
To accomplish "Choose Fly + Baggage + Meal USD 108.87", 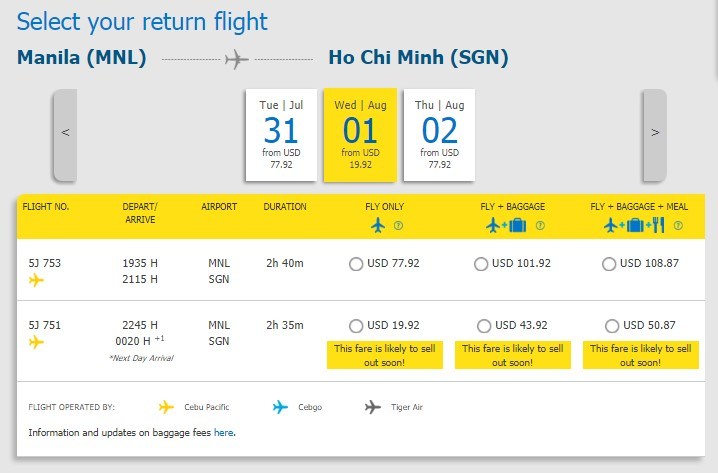I will [610, 264].
